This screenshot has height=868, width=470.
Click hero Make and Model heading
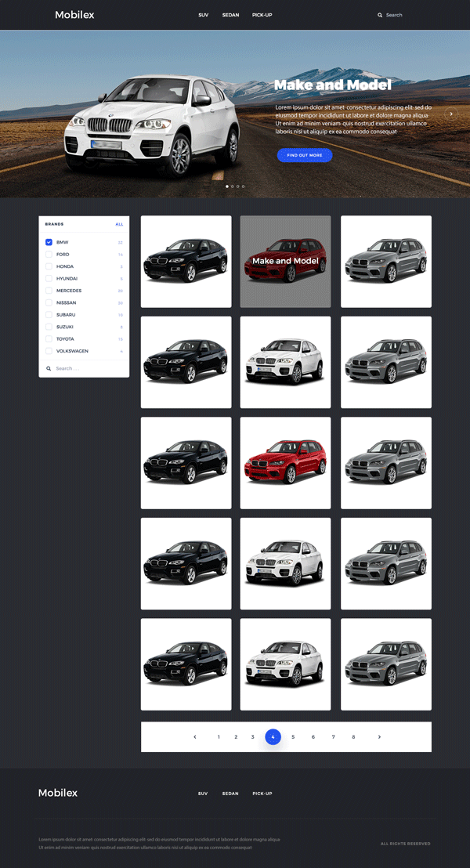click(x=333, y=85)
